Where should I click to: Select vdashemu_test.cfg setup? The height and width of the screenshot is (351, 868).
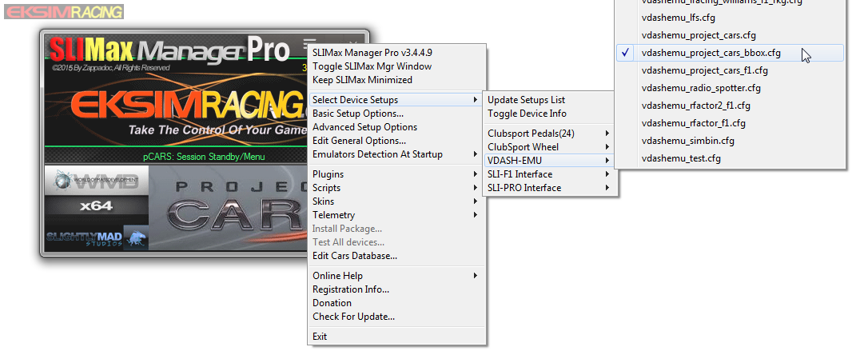click(x=731, y=158)
